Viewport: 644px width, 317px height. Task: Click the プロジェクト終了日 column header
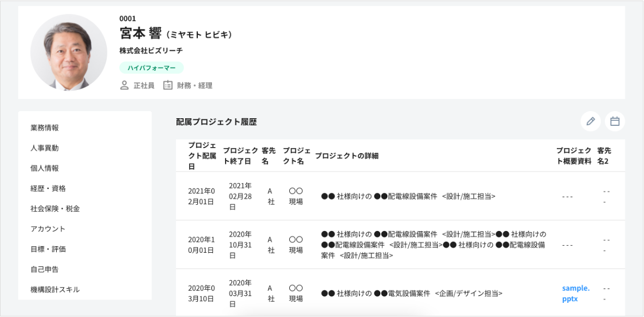pyautogui.click(x=240, y=156)
